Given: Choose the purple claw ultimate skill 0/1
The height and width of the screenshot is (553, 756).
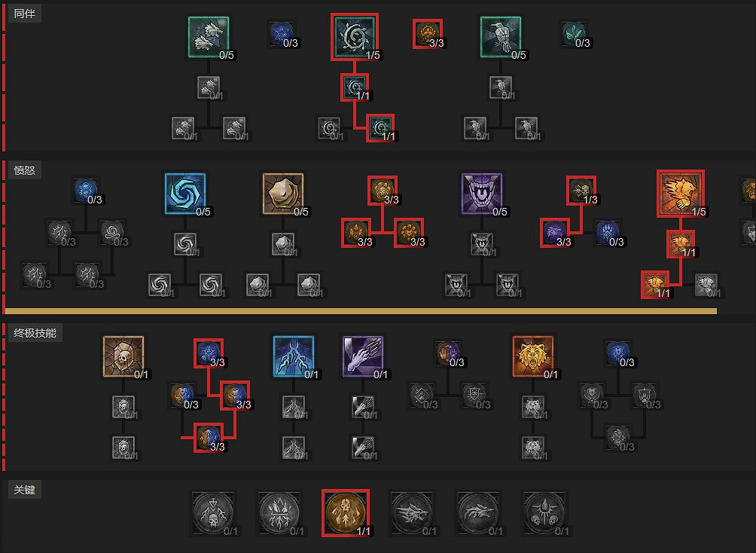Looking at the screenshot, I should pos(363,356).
